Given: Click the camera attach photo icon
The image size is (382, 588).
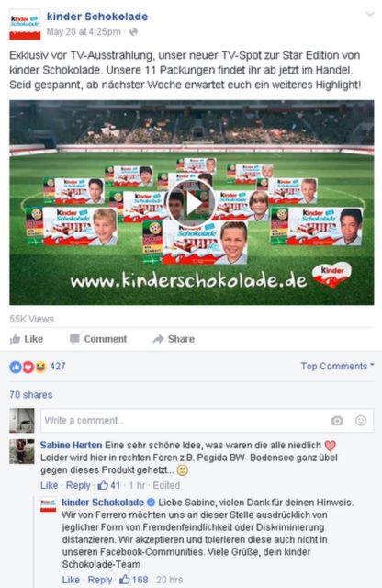Looking at the screenshot, I should point(337,421).
